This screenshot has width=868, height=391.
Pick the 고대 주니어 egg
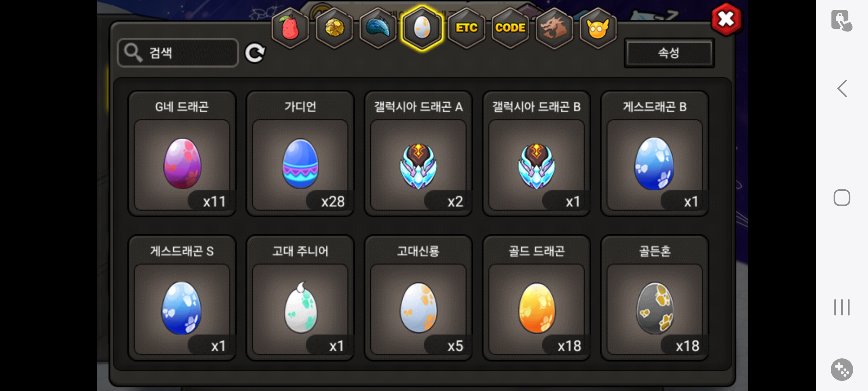300,298
